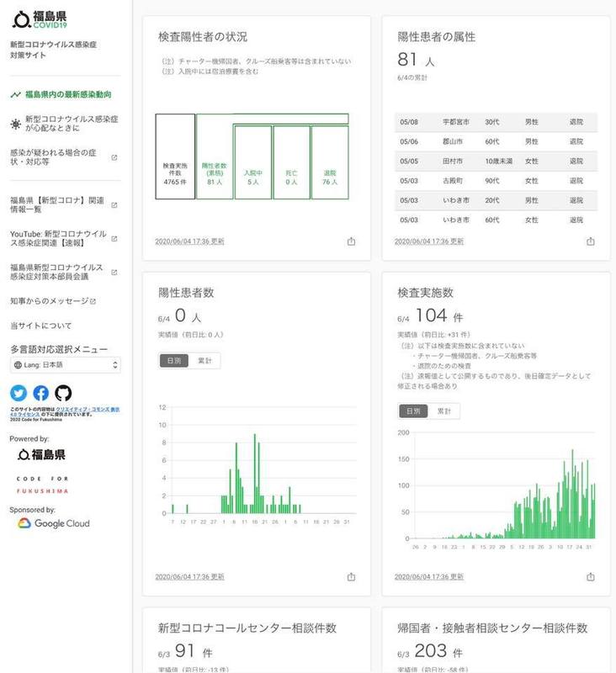
Task: Click the 福島県 COVID19 logo at top
Action: 40,19
